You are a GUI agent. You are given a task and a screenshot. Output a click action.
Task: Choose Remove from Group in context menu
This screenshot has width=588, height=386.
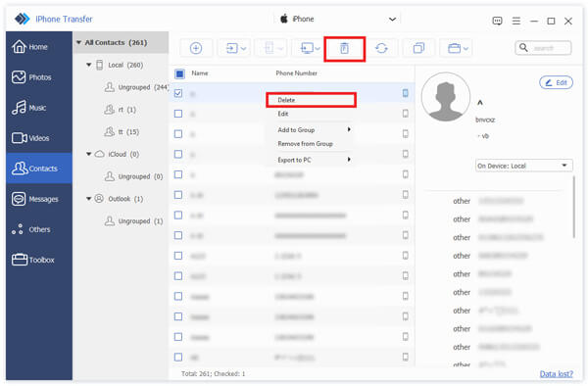[311, 144]
